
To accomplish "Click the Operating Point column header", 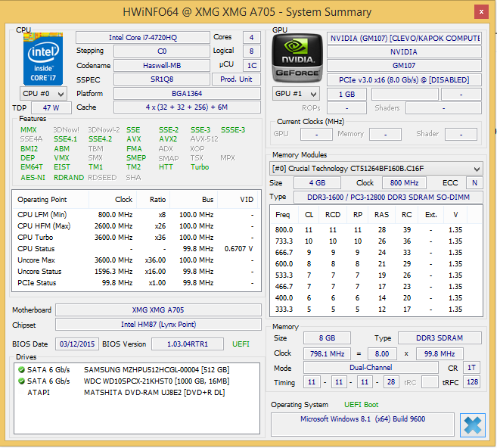I will [51, 200].
